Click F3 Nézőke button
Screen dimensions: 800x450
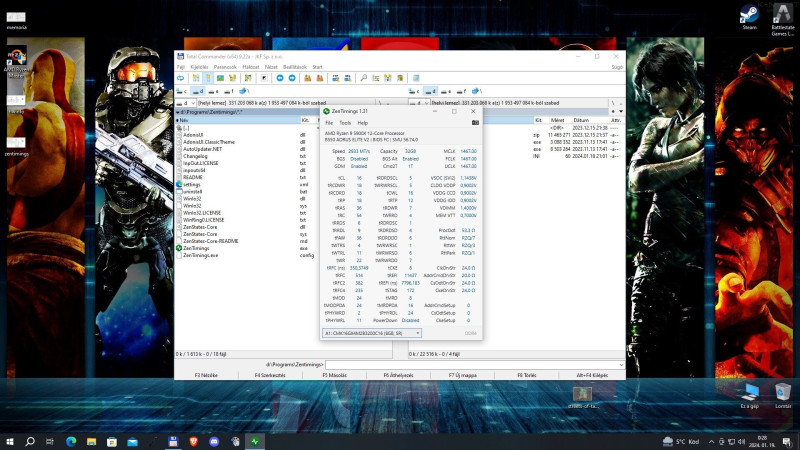click(x=206, y=375)
